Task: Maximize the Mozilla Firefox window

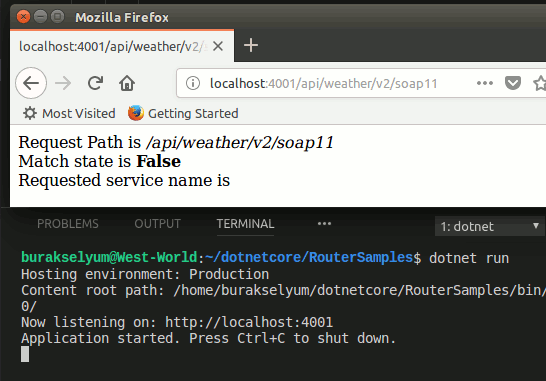Action: point(57,16)
